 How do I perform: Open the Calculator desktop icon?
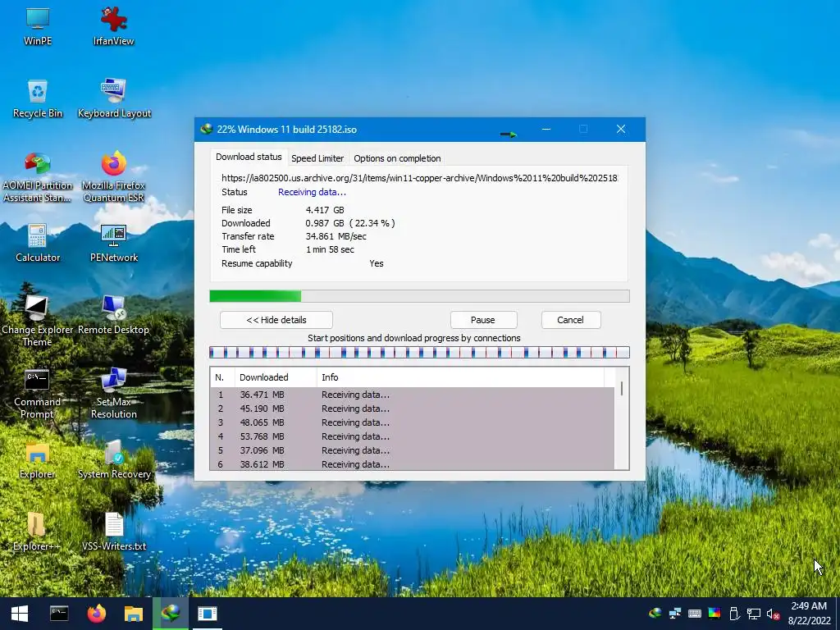point(38,243)
